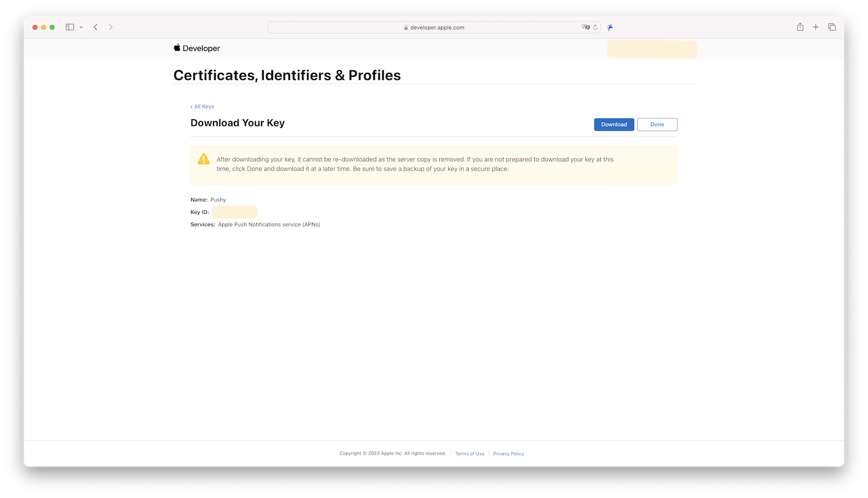Go forward to the next page
Viewport: 868px width, 498px height.
click(111, 27)
